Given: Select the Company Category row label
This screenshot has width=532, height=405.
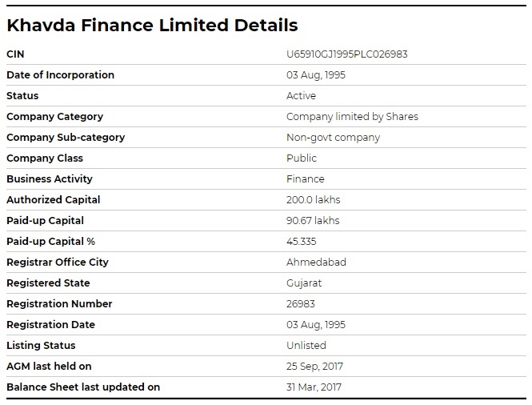Looking at the screenshot, I should click(x=54, y=117).
